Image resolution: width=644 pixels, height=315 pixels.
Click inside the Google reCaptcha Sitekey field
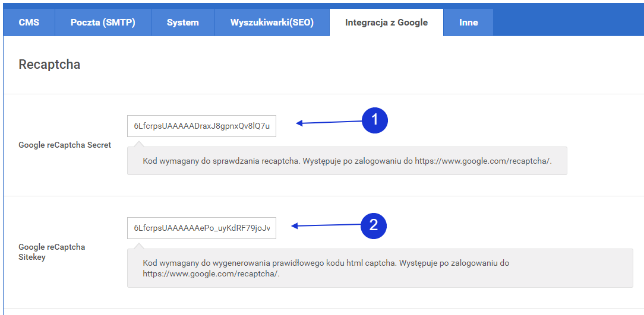click(201, 228)
